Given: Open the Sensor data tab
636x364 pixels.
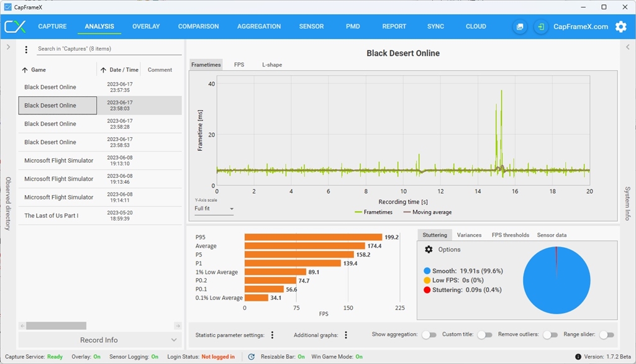Looking at the screenshot, I should click(x=552, y=235).
